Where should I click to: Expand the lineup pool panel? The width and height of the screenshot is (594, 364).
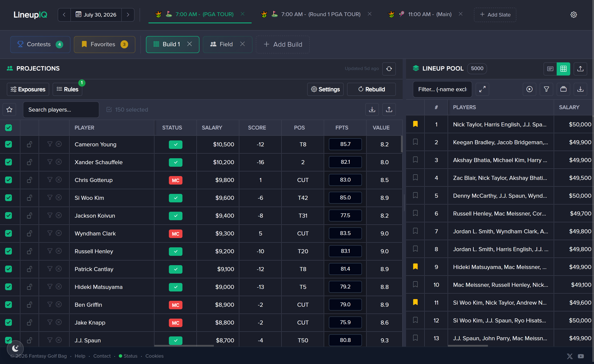(x=482, y=89)
